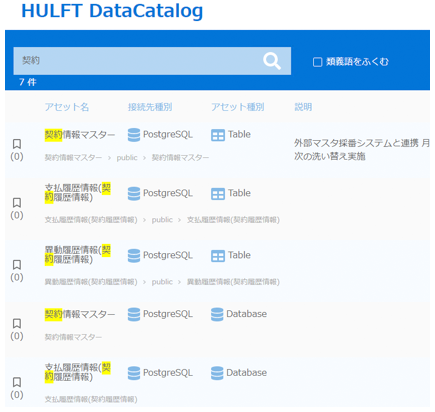Click the HULFT DataCatalog title
Viewport: 435px width, 412px height.
pos(112,11)
